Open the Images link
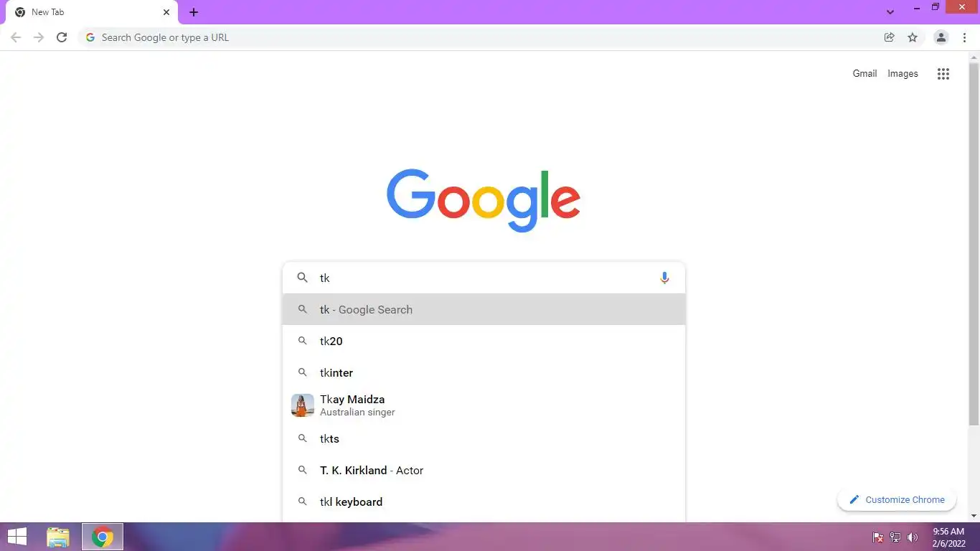980x551 pixels. pyautogui.click(x=903, y=73)
